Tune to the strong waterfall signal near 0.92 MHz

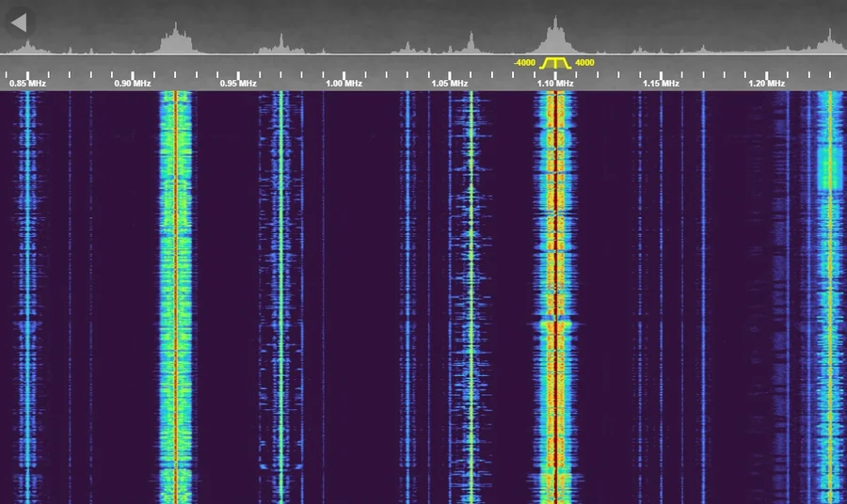(x=176, y=297)
